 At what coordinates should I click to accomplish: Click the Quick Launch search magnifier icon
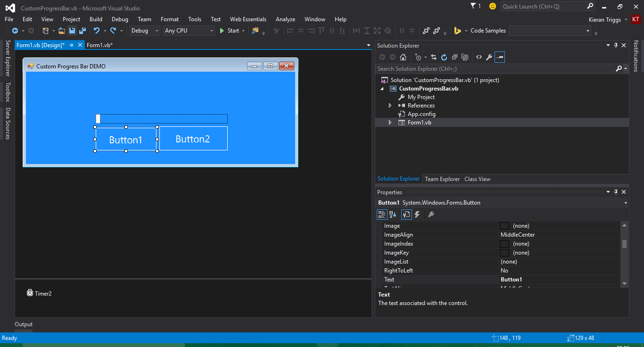[590, 6]
